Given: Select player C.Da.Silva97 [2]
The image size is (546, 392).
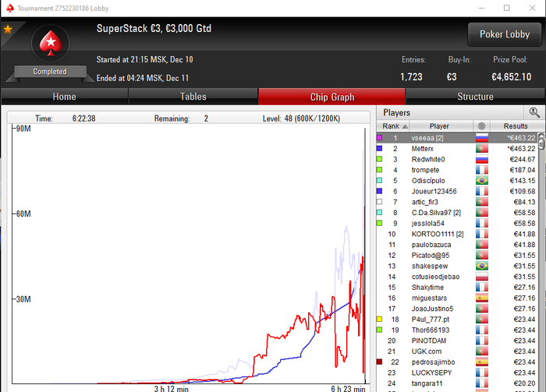Looking at the screenshot, I should pyautogui.click(x=457, y=213).
